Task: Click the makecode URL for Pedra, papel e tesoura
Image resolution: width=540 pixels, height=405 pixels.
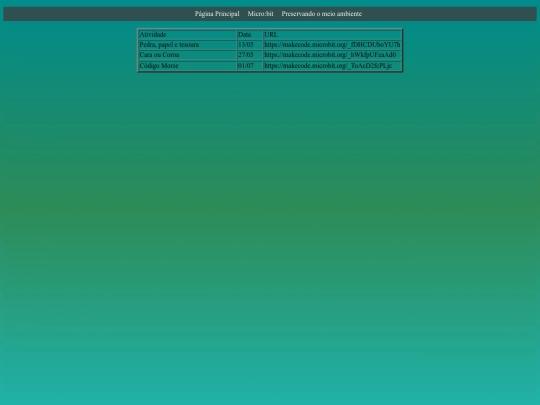Action: tap(332, 45)
